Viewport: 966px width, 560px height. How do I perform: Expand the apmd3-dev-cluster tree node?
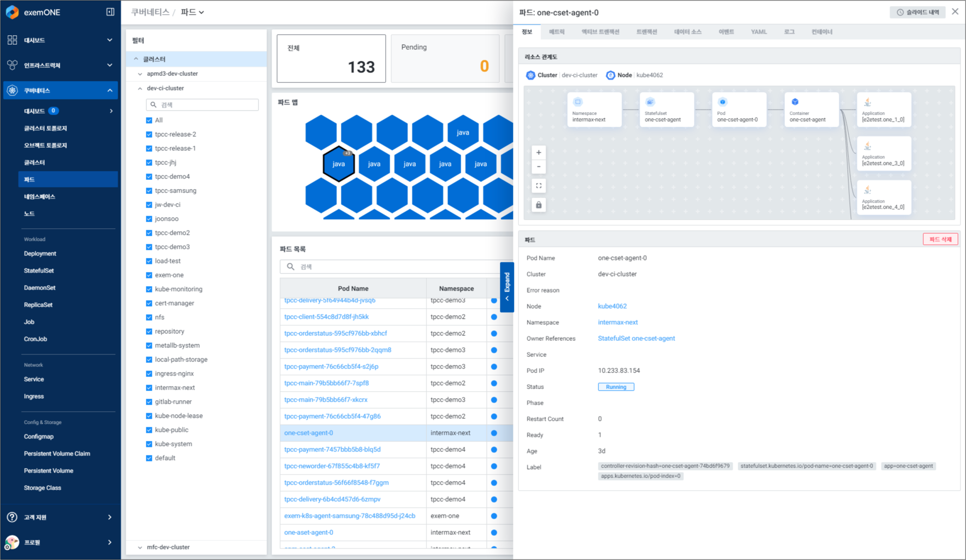click(140, 74)
